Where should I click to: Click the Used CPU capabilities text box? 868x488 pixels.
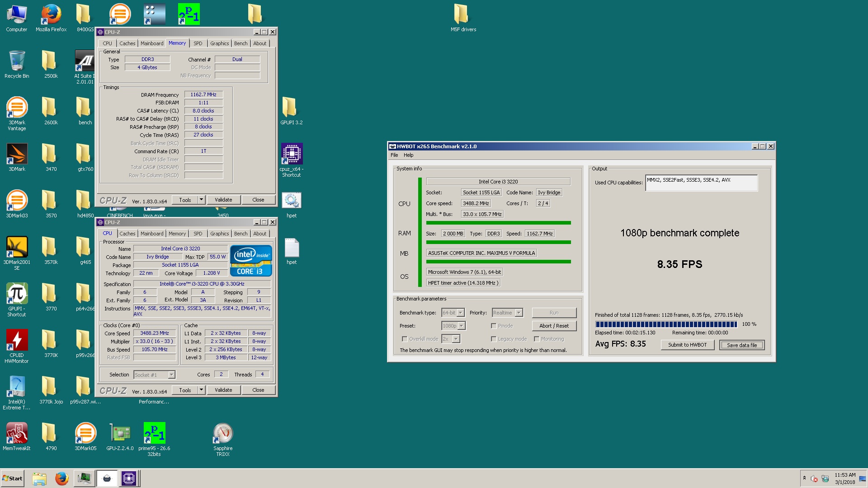pyautogui.click(x=701, y=183)
